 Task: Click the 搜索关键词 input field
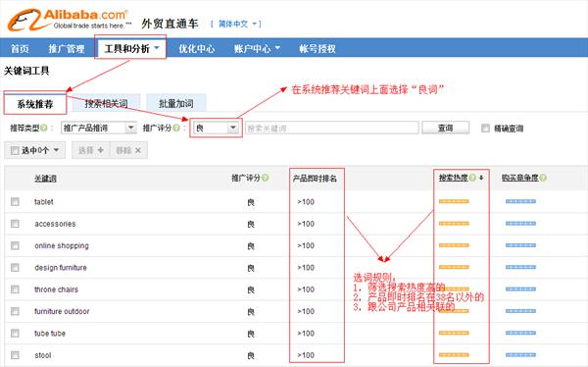[332, 129]
